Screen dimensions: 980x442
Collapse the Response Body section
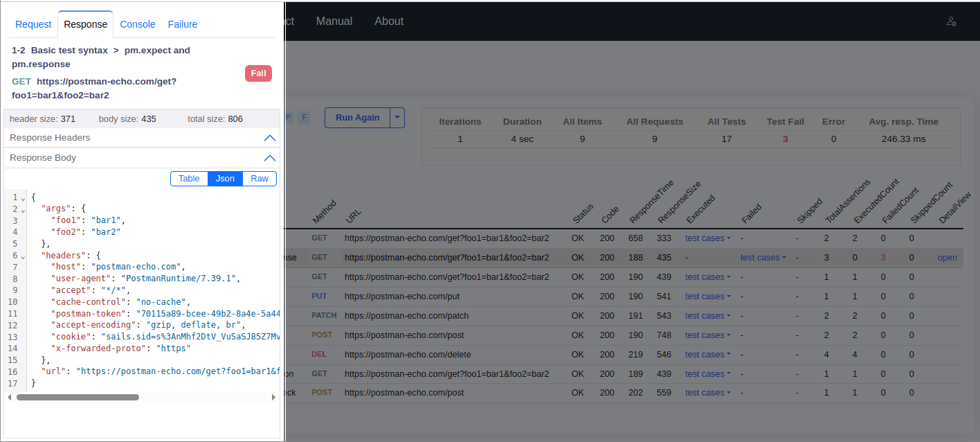point(270,158)
